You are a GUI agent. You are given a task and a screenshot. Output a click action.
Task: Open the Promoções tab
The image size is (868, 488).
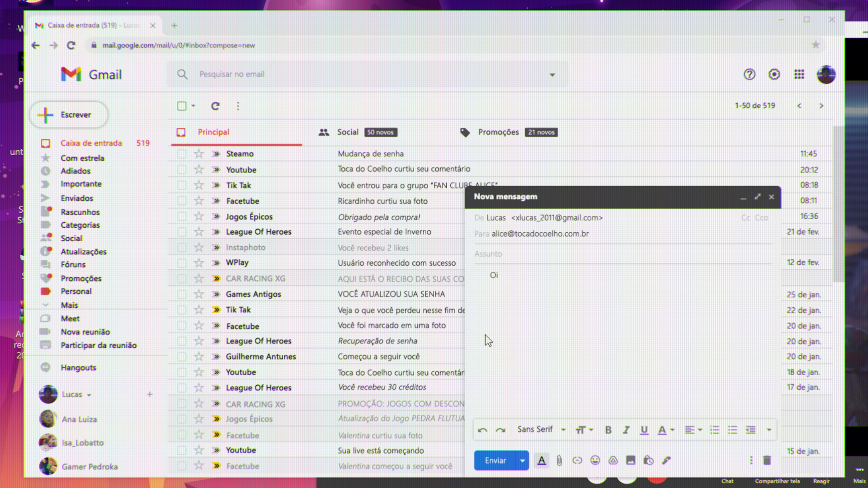pos(498,132)
